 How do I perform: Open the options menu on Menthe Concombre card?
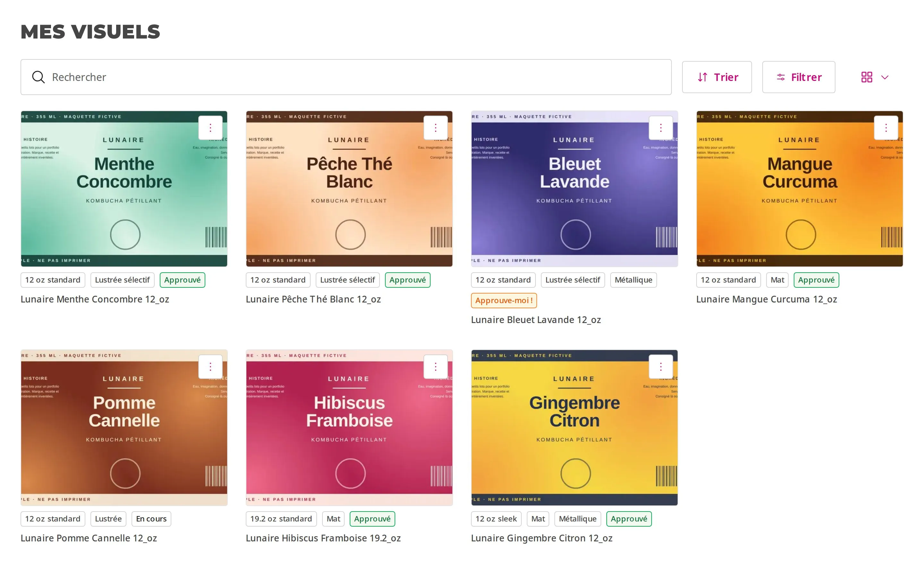[x=210, y=128]
